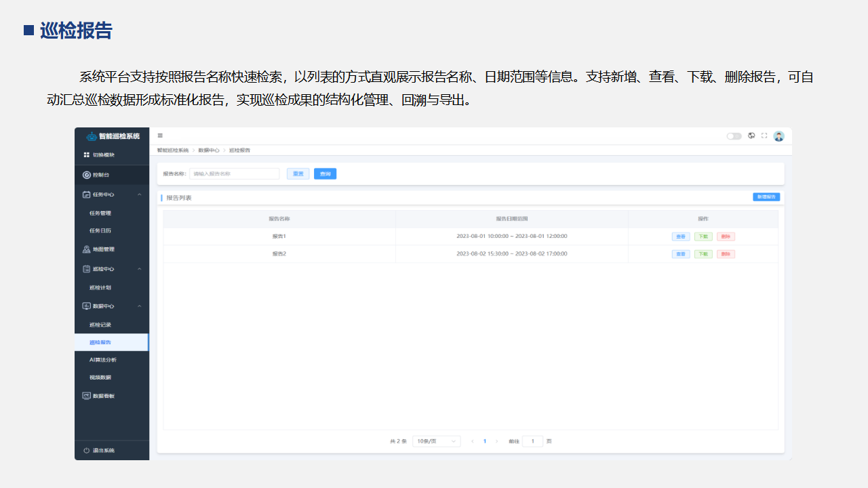The image size is (868, 488).
Task: Open the theme palette icon in header
Action: point(751,136)
